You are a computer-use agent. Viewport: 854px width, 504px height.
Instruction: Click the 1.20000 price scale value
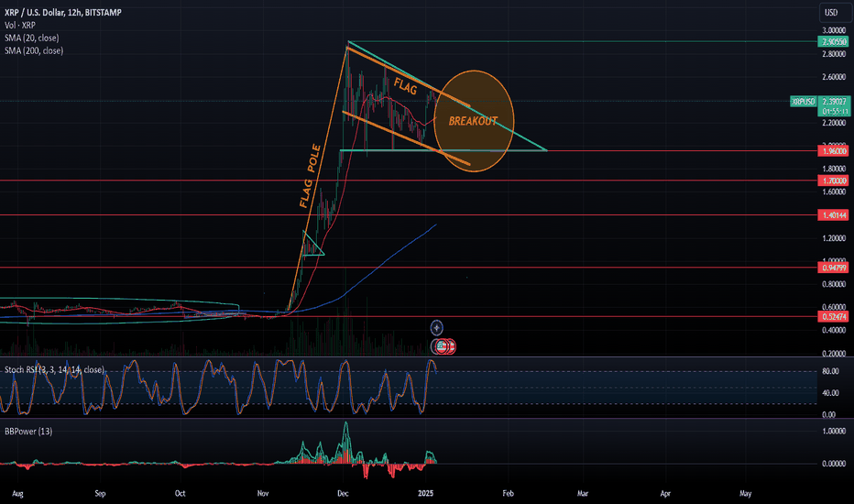tap(834, 238)
